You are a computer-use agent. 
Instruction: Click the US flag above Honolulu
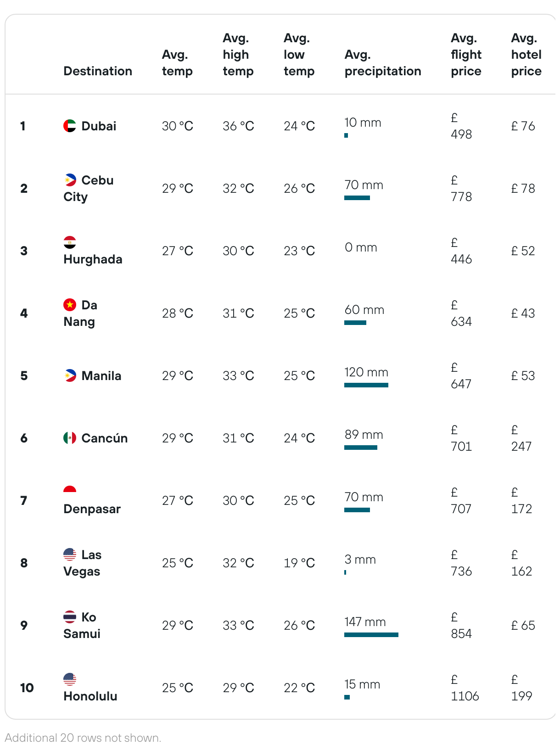click(x=70, y=679)
